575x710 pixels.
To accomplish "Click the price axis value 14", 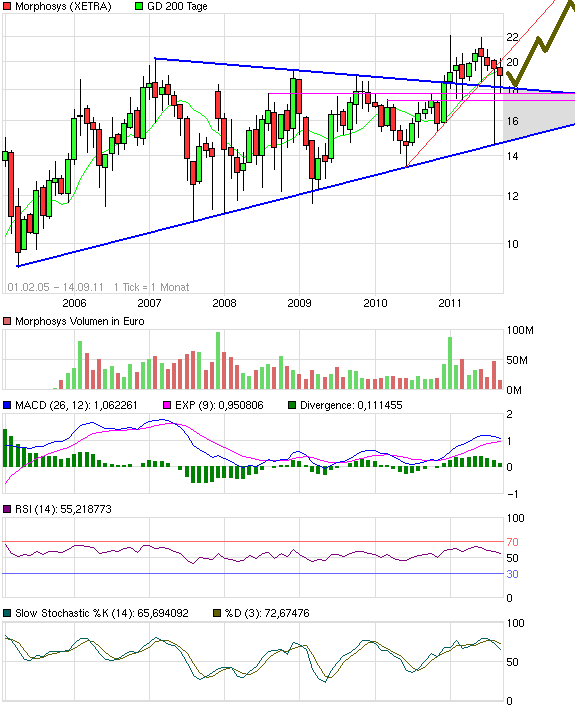I will click(x=512, y=156).
